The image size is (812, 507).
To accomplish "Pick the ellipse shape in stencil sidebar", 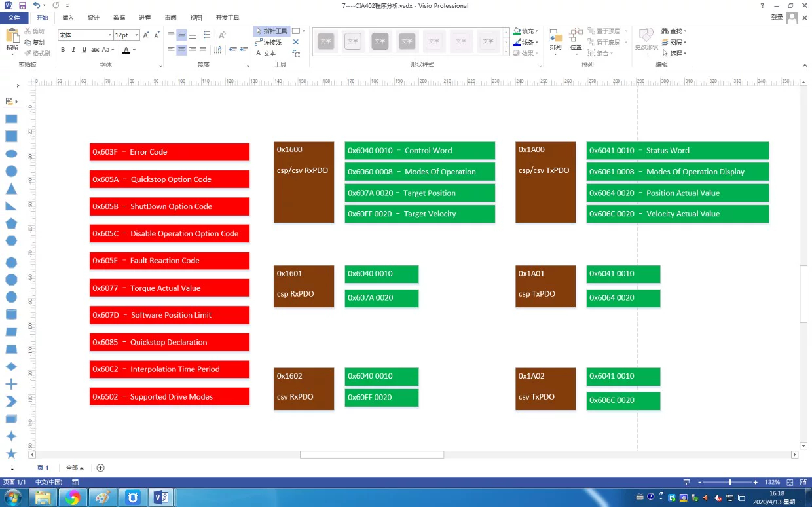I will click(11, 154).
